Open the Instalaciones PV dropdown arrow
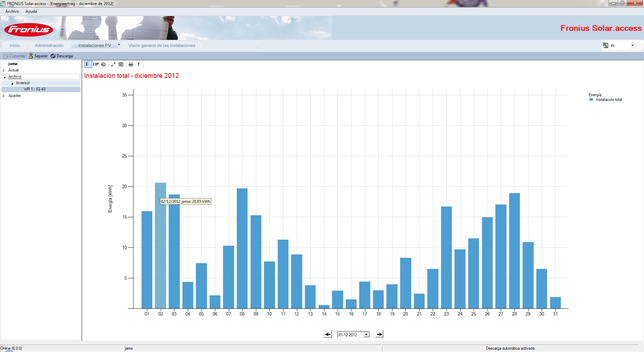 point(119,45)
